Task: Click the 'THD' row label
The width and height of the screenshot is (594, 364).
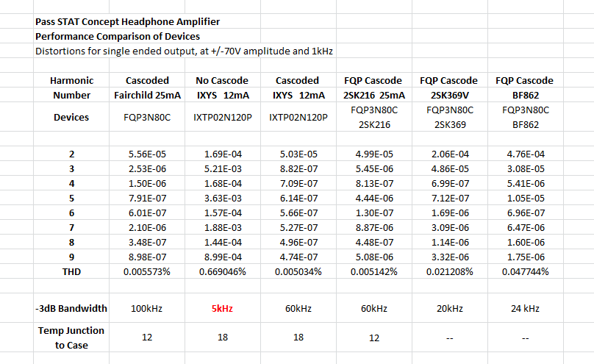Action: tap(71, 272)
